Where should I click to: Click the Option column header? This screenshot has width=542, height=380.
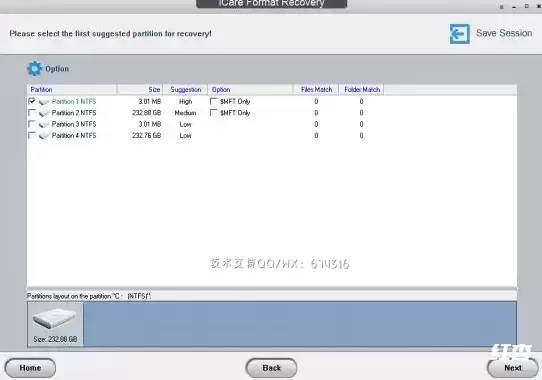(250, 90)
